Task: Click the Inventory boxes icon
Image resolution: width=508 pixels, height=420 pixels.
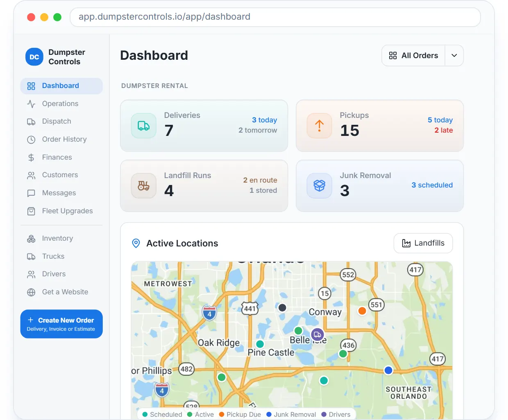Action: click(31, 239)
